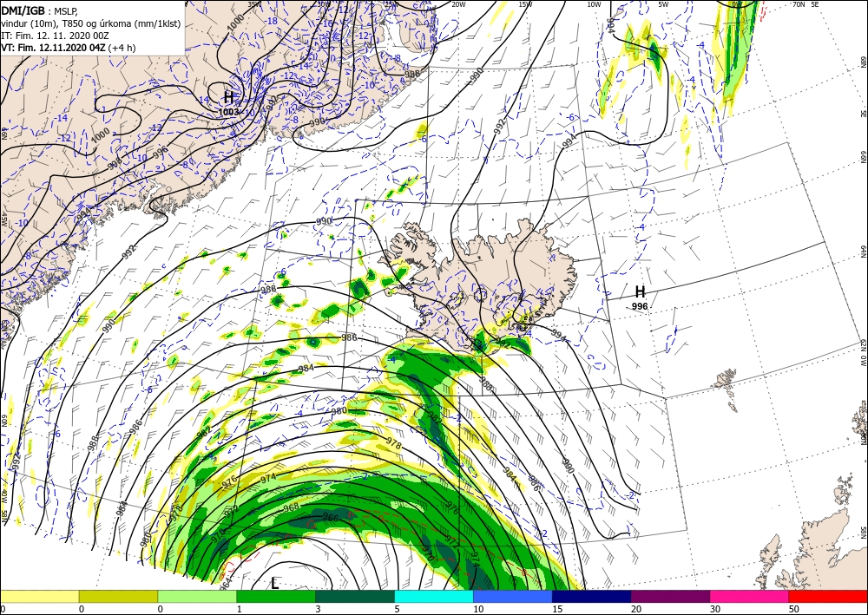Click the DMI/IGB : MSLP title text

tap(38, 10)
